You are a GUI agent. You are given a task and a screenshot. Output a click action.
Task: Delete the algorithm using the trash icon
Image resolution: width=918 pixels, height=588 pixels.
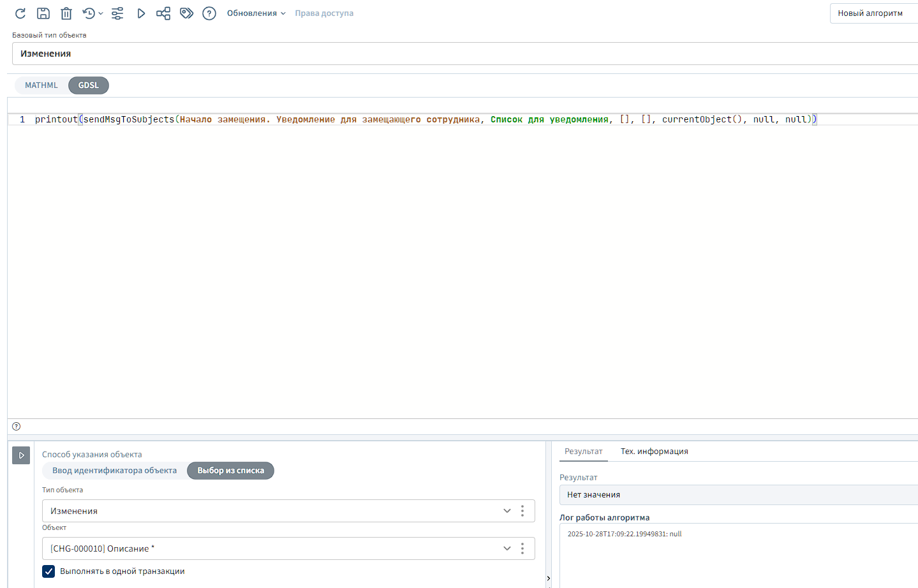tap(66, 13)
